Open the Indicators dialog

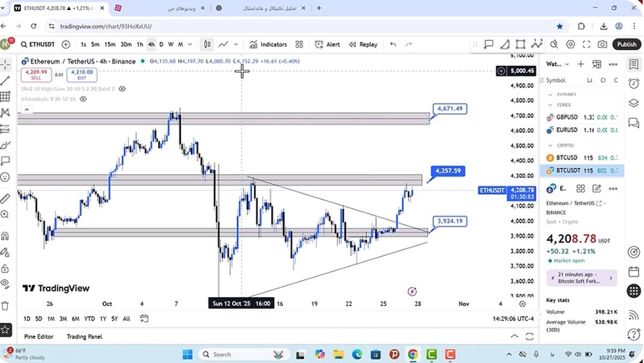268,45
